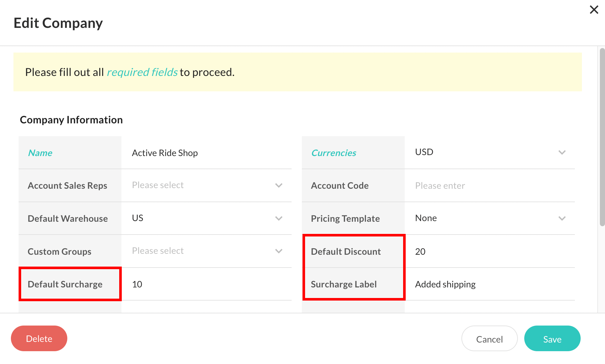This screenshot has height=364, width=605.
Task: Click the Pricing Template label
Action: pos(345,219)
